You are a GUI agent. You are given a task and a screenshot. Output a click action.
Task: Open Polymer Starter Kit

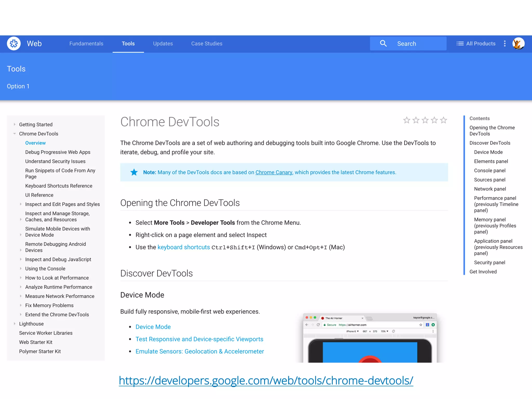pos(40,351)
